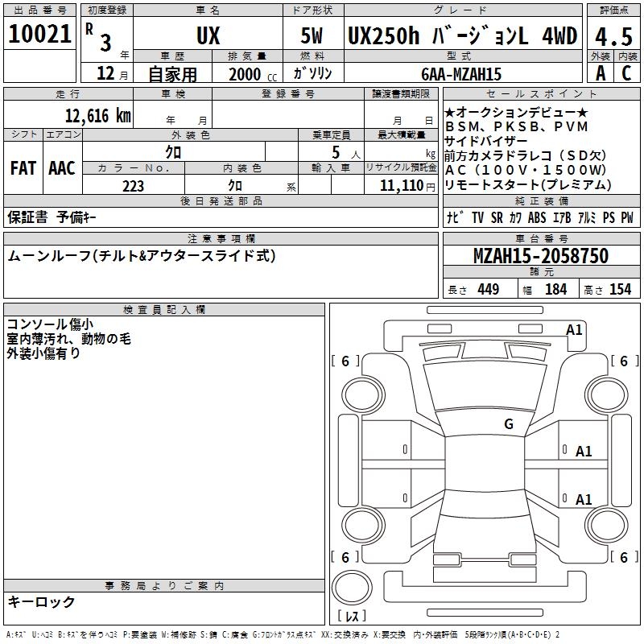
Task: Select exterior color クロ under 外装色
Action: pos(173,152)
